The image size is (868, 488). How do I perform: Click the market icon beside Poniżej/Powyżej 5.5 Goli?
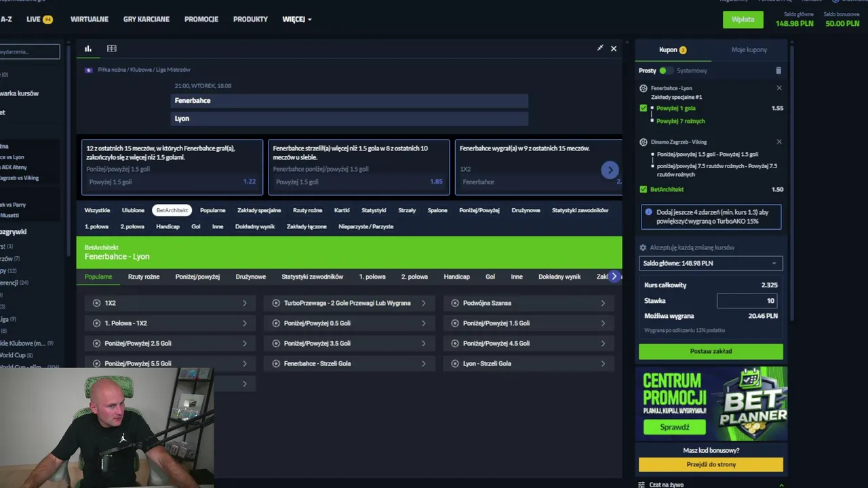(x=96, y=364)
